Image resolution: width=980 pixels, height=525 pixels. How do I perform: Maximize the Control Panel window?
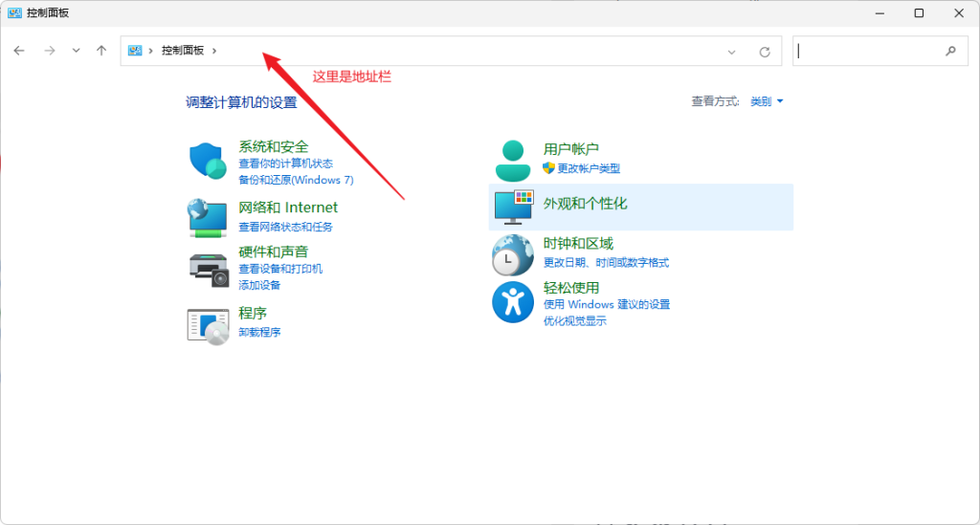(x=919, y=13)
